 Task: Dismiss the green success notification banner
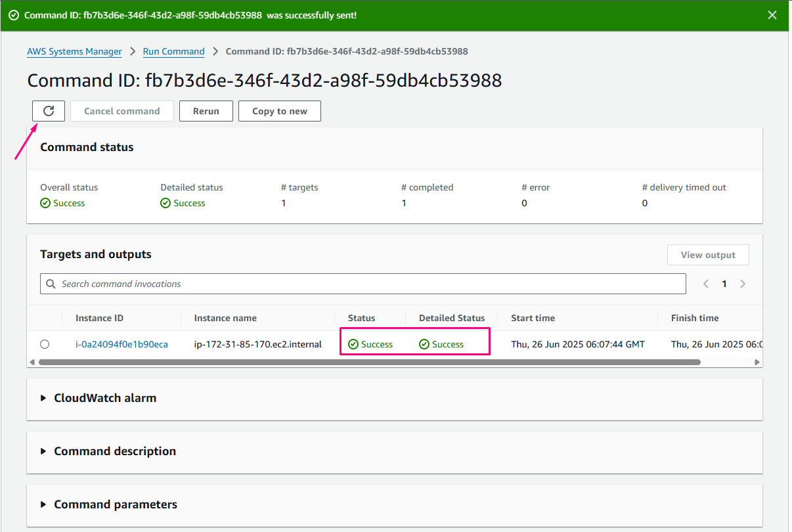click(x=772, y=15)
